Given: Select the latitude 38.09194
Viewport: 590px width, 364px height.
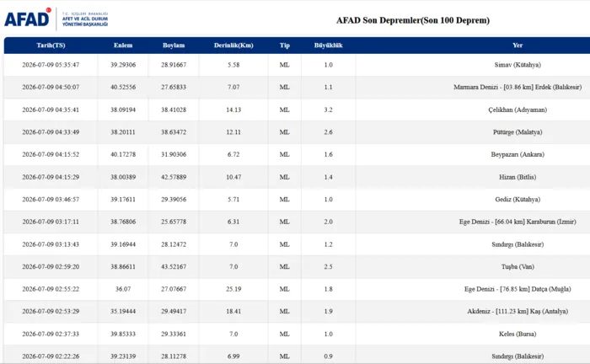Looking at the screenshot, I should 123,110.
